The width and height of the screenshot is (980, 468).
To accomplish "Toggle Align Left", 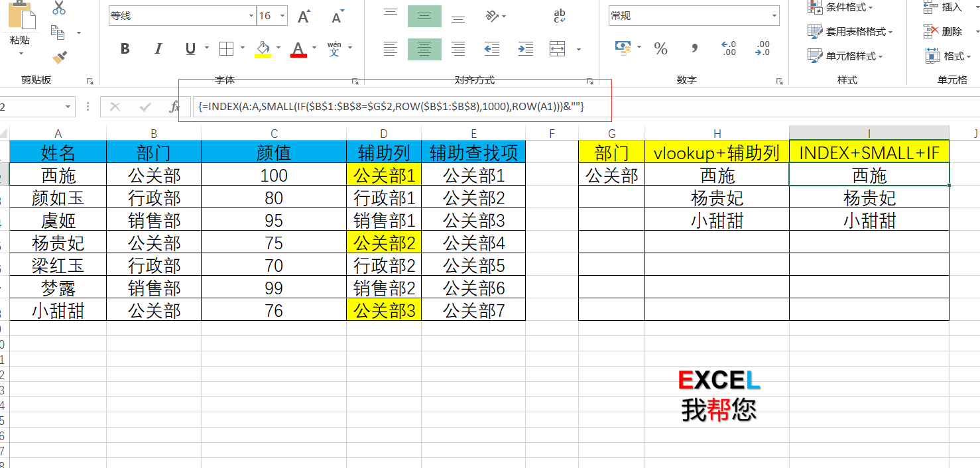I will point(391,48).
